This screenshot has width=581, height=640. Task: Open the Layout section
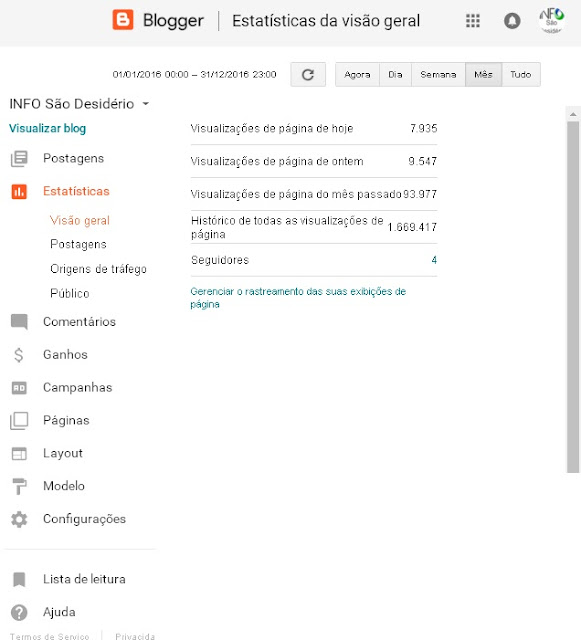tap(63, 453)
